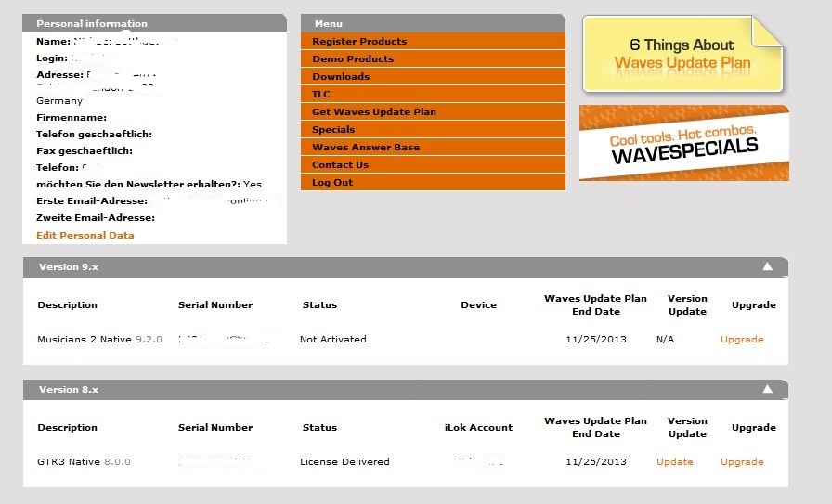Click the License Delivered status text
This screenshot has width=832, height=504.
pyautogui.click(x=344, y=462)
